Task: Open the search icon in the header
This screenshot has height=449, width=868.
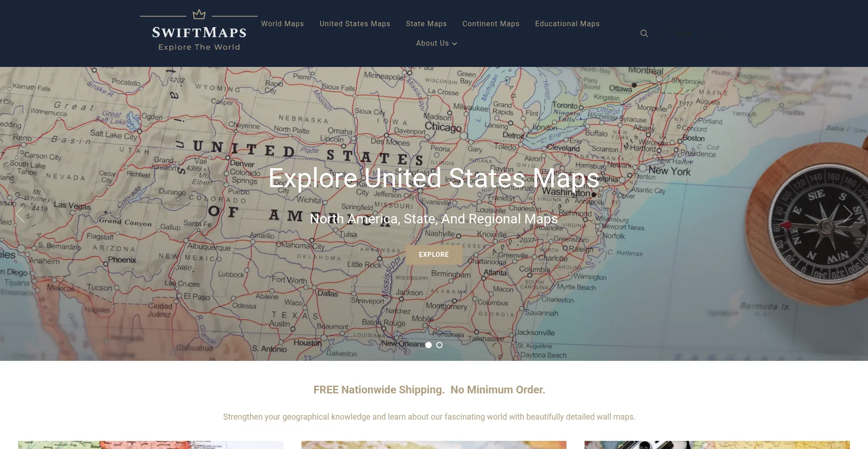Action: coord(644,33)
